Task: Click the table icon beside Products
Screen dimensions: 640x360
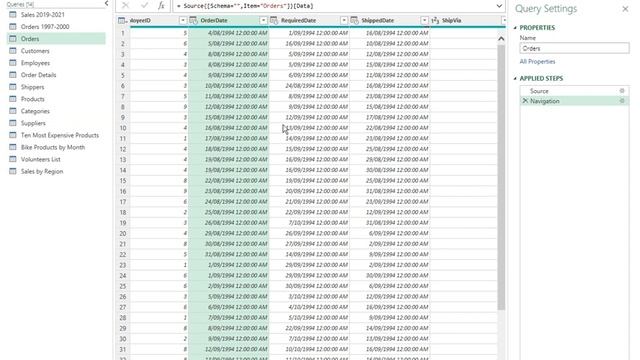Action: [x=13, y=99]
